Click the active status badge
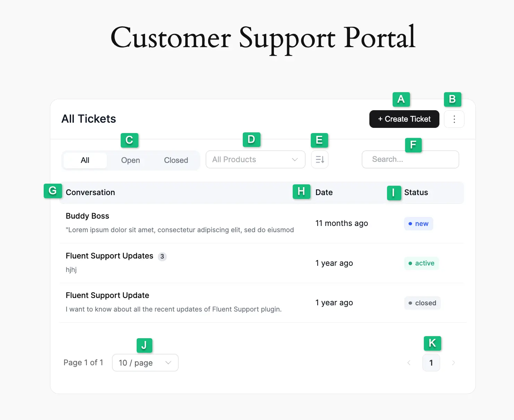This screenshot has height=420, width=514. tap(421, 263)
